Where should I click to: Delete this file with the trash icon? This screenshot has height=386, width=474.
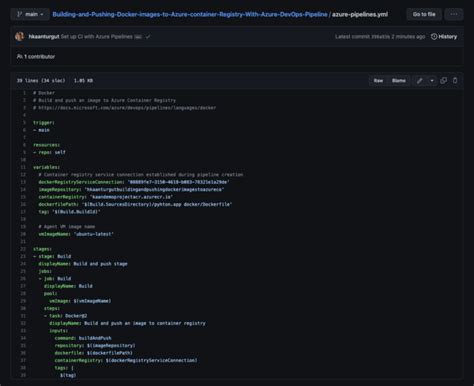tap(455, 81)
